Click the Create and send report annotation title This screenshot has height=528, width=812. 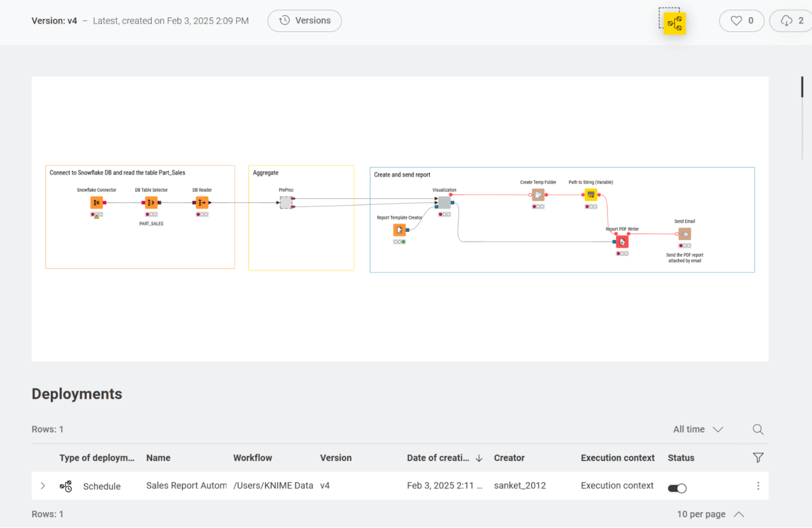point(402,175)
